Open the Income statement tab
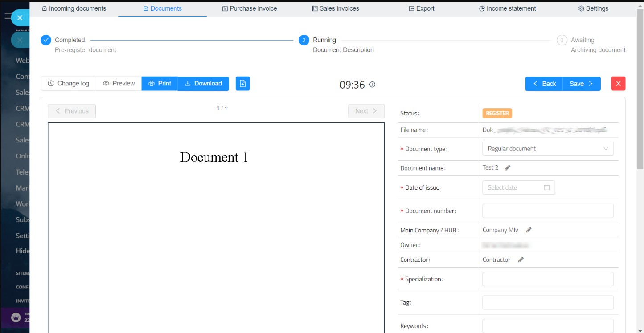644x333 pixels. (507, 8)
